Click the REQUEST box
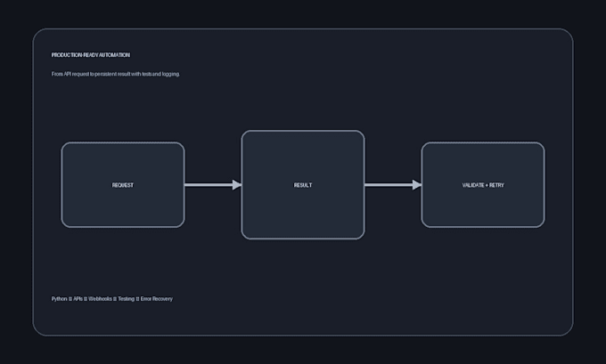 [x=123, y=185]
